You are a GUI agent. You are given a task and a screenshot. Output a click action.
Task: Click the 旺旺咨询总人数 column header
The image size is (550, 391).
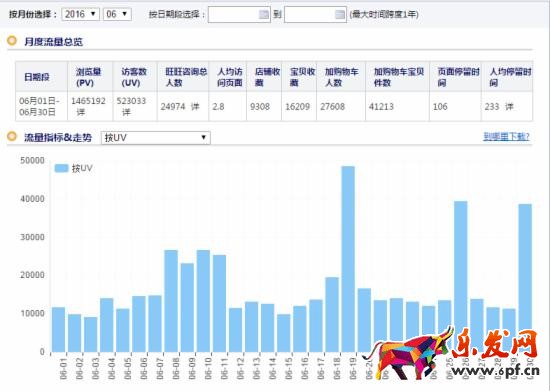click(x=183, y=77)
